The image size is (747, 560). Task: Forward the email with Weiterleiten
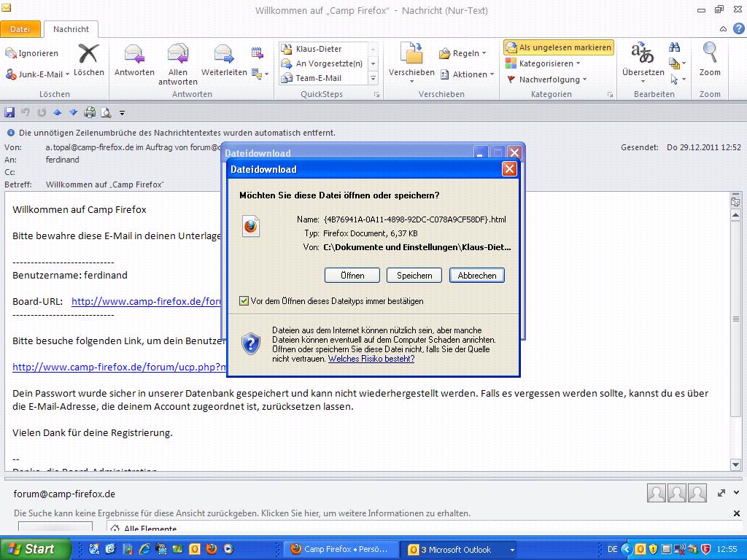coord(224,60)
